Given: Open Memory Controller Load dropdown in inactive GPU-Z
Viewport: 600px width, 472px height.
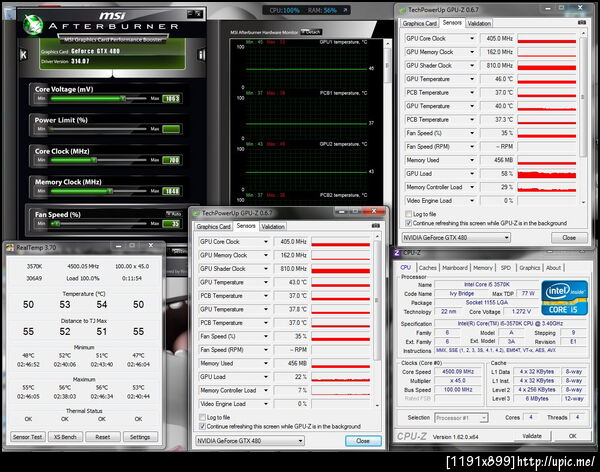Looking at the screenshot, I should pyautogui.click(x=472, y=187).
